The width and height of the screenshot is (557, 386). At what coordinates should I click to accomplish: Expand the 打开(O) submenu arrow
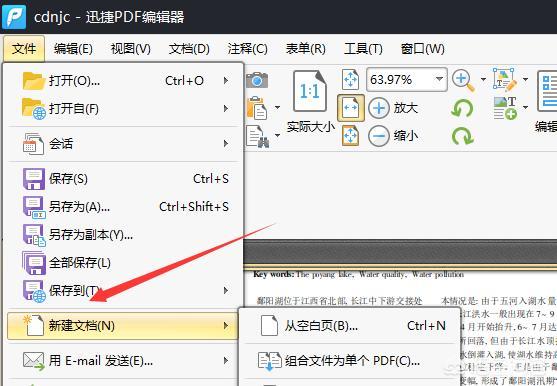pyautogui.click(x=226, y=81)
